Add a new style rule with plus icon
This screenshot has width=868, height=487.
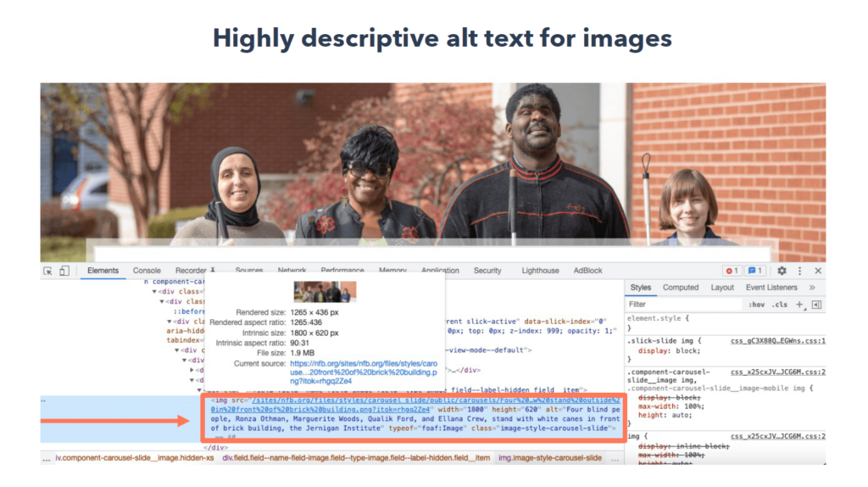[x=798, y=305]
